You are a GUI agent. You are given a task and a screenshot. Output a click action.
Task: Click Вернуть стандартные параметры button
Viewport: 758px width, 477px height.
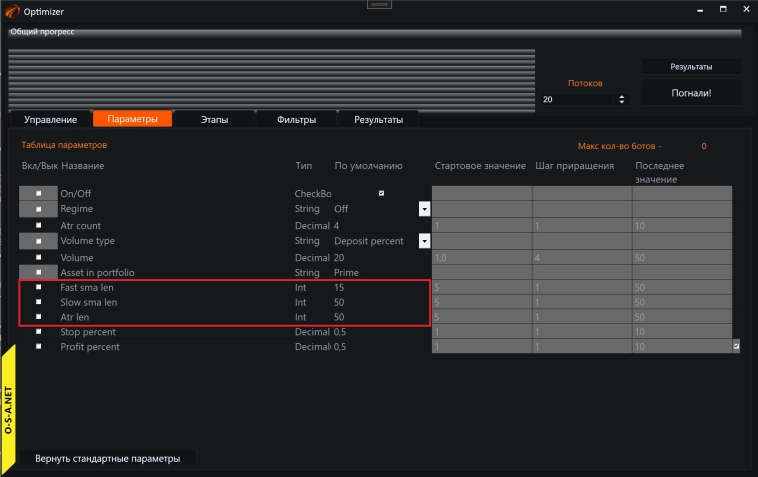tap(108, 459)
